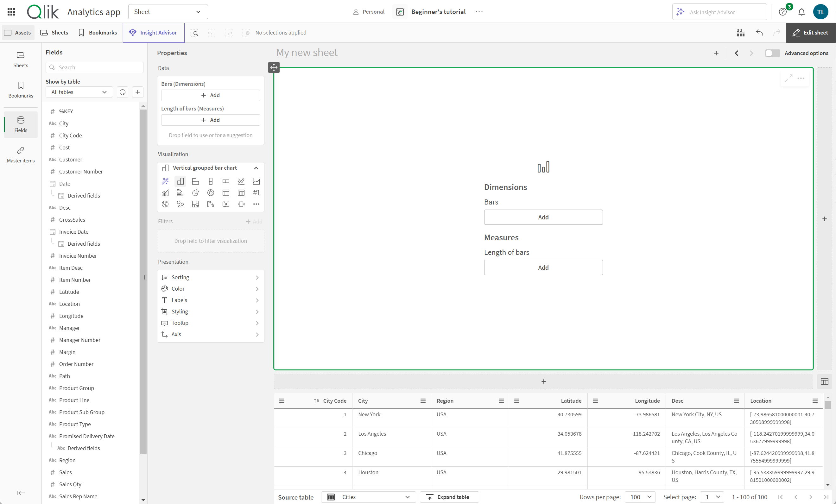Viewport: 836px width, 504px height.
Task: Select the pie chart visualization icon
Action: point(195,192)
